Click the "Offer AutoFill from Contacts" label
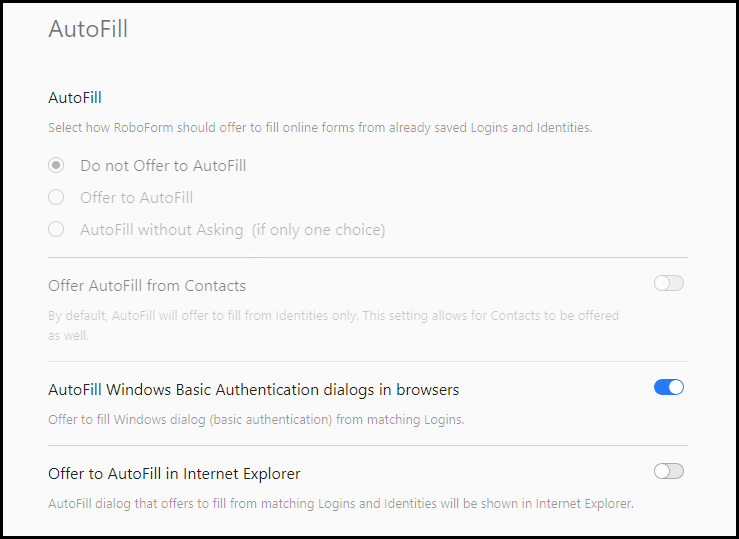Image resolution: width=739 pixels, height=539 pixels. (x=147, y=285)
